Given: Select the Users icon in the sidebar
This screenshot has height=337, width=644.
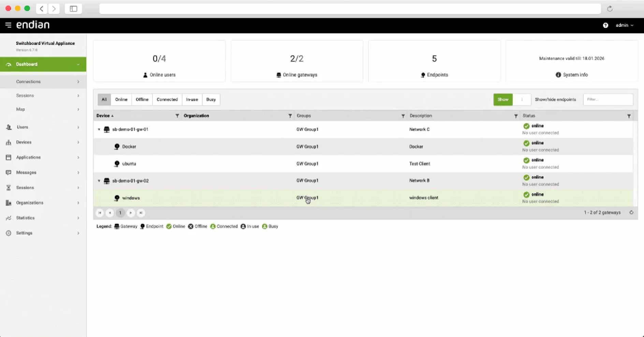Looking at the screenshot, I should pos(9,127).
